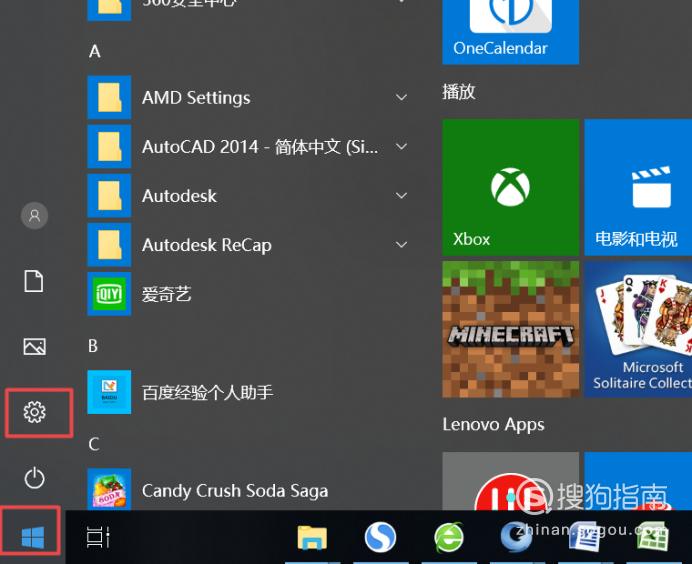This screenshot has height=564, width=692.
Task: Open the Windows Start button
Action: (33, 537)
